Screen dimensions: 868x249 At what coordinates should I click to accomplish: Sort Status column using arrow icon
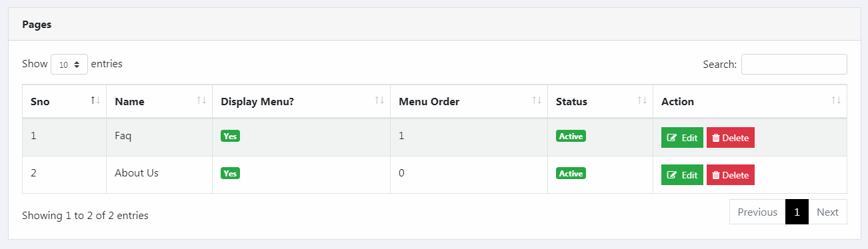[642, 101]
